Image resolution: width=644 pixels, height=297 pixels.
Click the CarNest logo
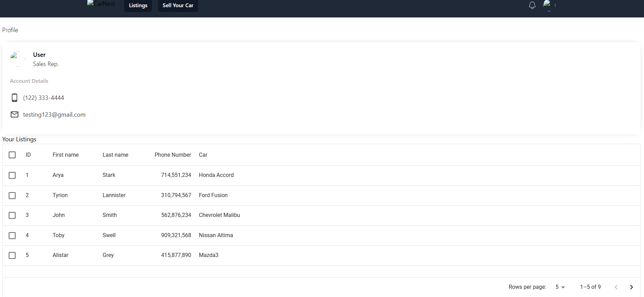click(101, 4)
